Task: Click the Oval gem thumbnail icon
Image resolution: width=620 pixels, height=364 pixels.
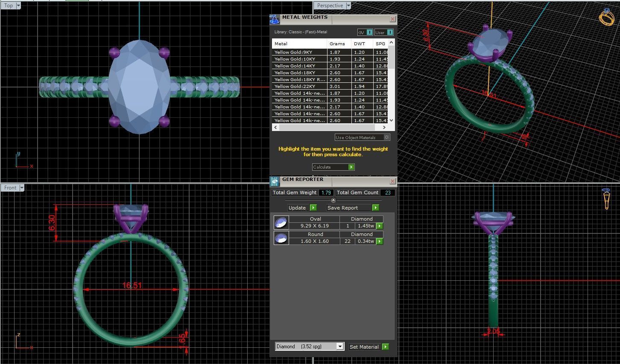Action: coord(281,222)
